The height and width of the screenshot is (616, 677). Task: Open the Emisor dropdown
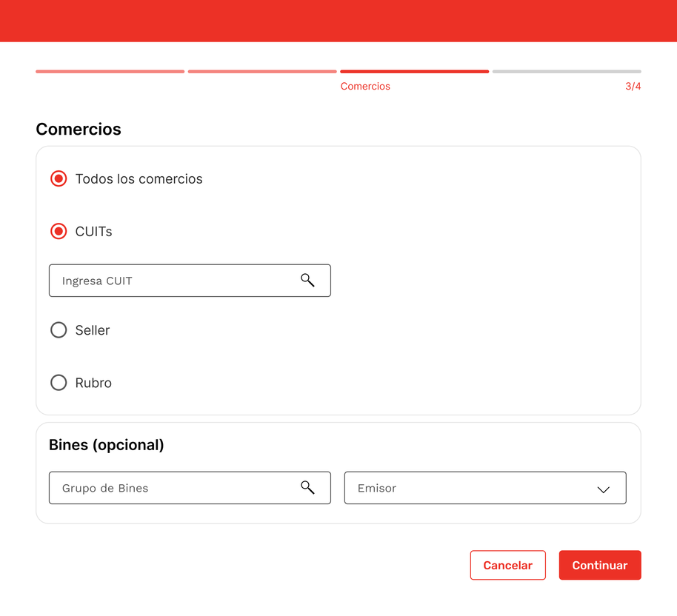tap(485, 488)
